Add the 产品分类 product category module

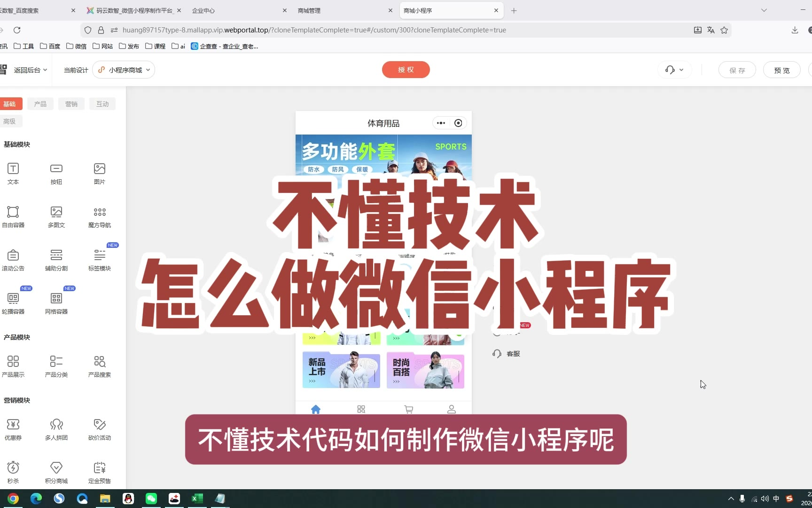pos(56,366)
